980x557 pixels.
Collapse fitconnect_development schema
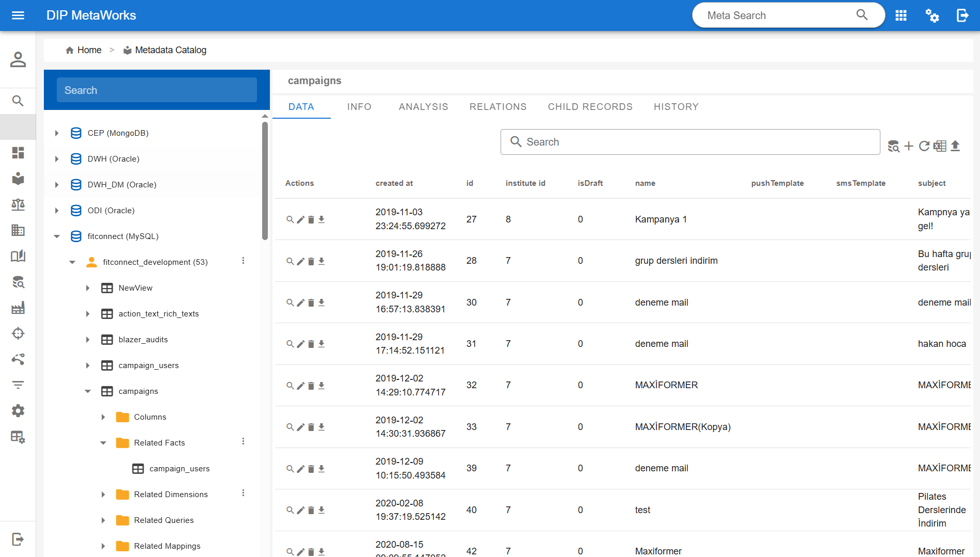click(x=72, y=262)
